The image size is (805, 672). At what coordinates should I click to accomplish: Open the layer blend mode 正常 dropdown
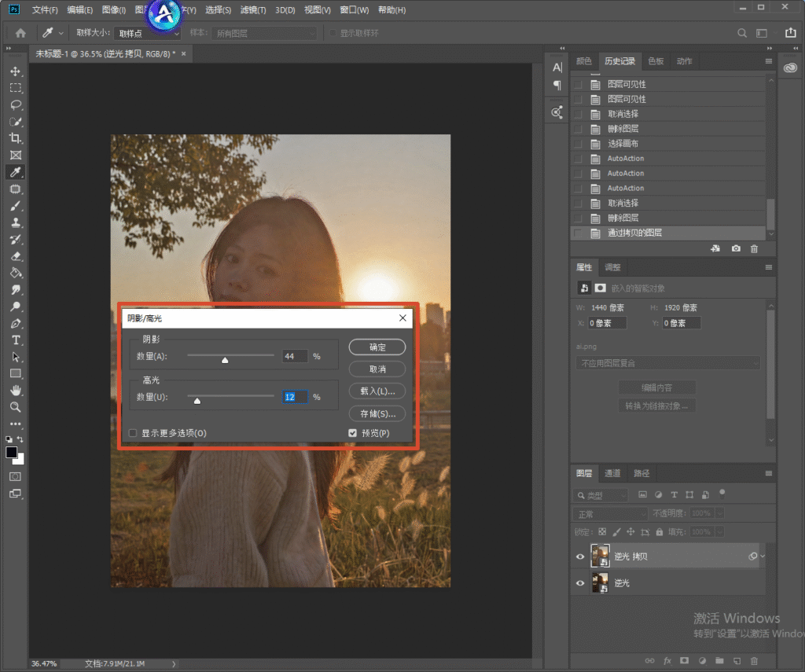(610, 514)
